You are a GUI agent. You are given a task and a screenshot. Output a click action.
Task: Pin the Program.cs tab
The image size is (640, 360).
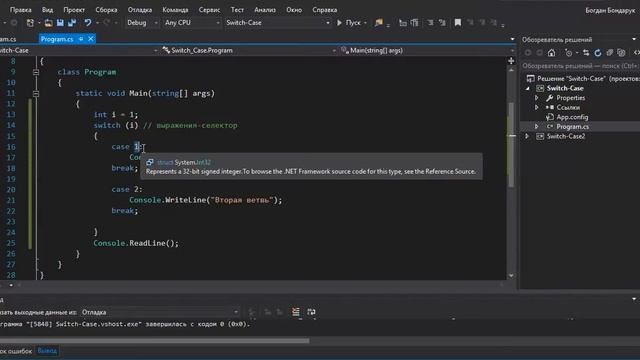tap(81, 39)
